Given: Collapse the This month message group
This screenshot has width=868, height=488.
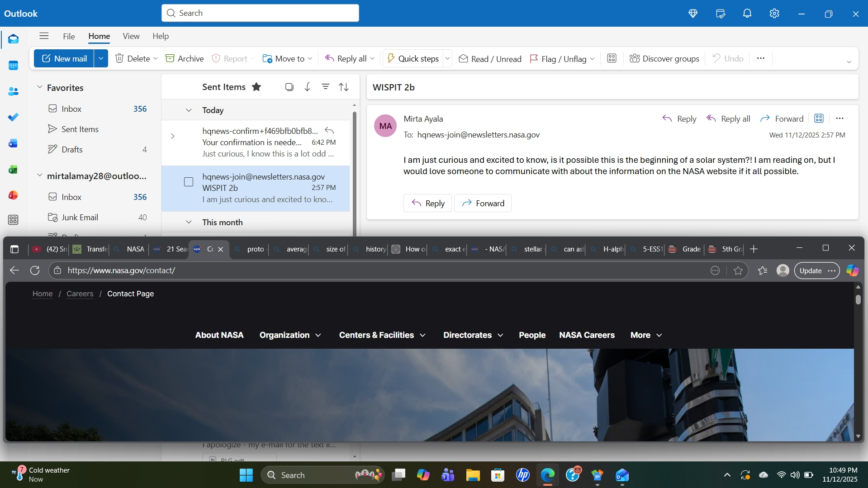Looking at the screenshot, I should click(x=189, y=223).
